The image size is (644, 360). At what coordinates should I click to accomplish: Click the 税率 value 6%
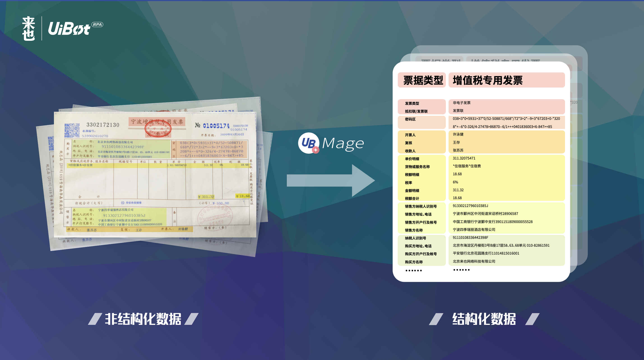[455, 182]
